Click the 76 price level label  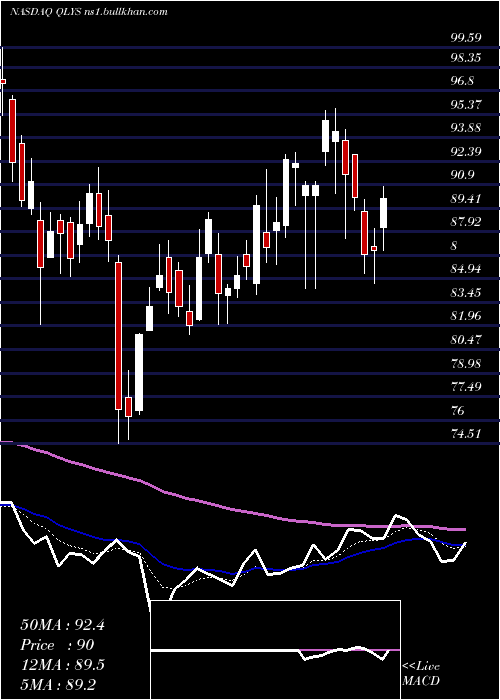pyautogui.click(x=458, y=410)
